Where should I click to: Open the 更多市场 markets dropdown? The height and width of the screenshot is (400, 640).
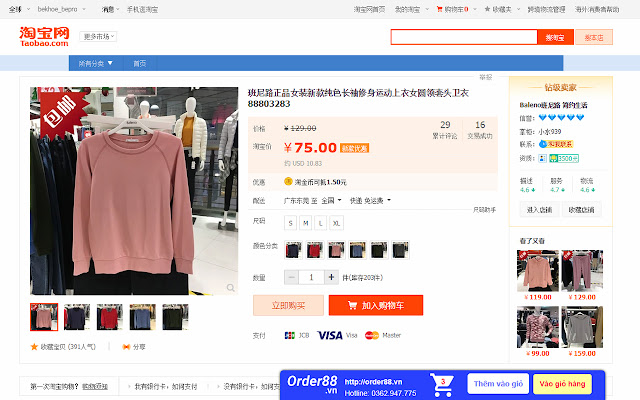(x=98, y=36)
